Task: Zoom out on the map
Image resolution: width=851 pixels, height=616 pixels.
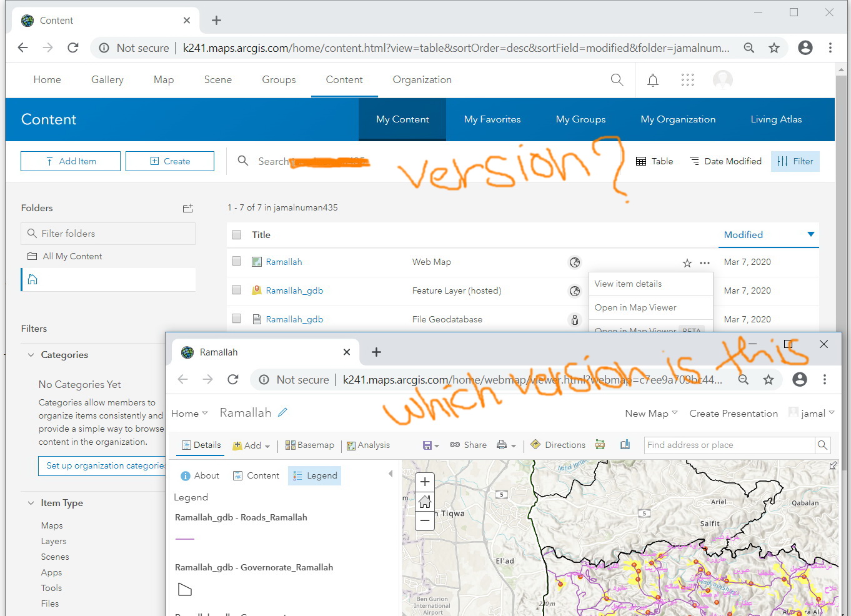Action: point(425,520)
